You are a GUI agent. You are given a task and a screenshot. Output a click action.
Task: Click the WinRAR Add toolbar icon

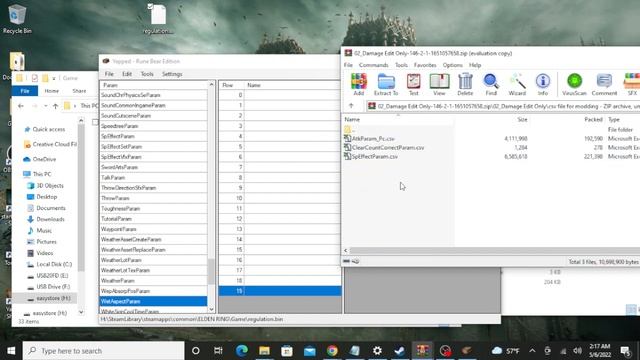358,84
